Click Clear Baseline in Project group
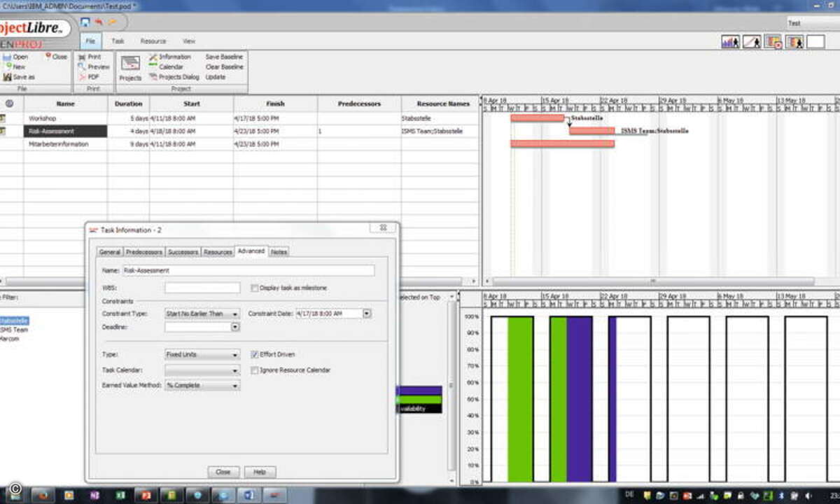Image resolution: width=840 pixels, height=504 pixels. point(224,66)
